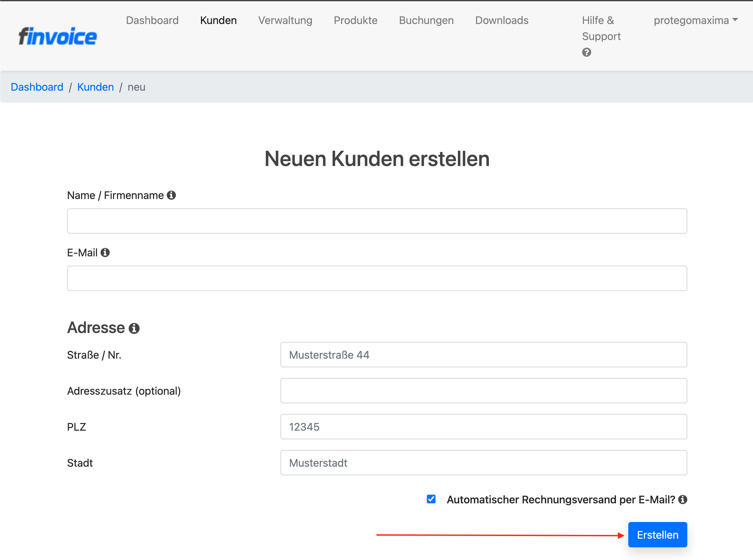
Task: Click info icon next to Adresse heading
Action: pyautogui.click(x=134, y=328)
